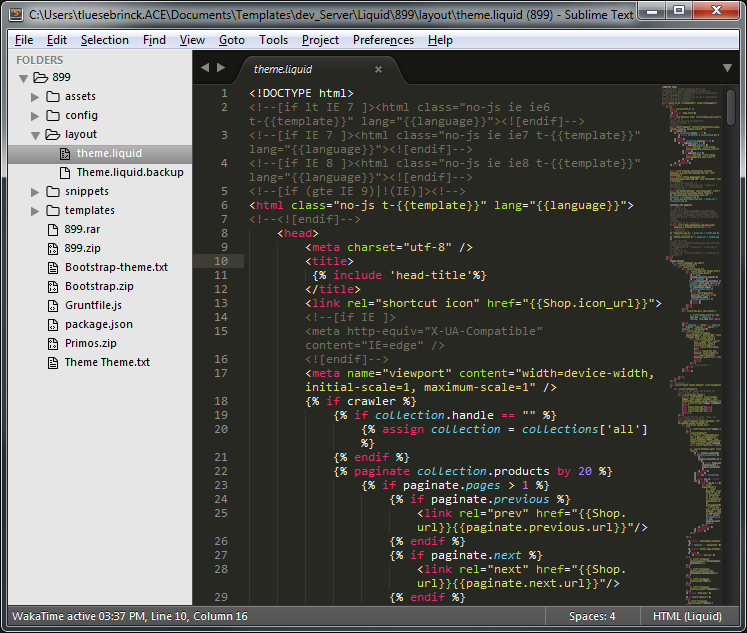
Task: Collapse the layout folder
Action: click(36, 135)
